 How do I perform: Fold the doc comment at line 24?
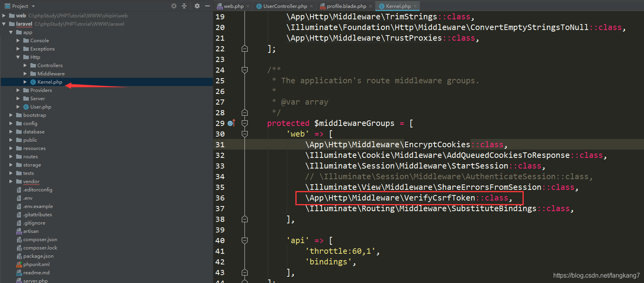pyautogui.click(x=245, y=70)
